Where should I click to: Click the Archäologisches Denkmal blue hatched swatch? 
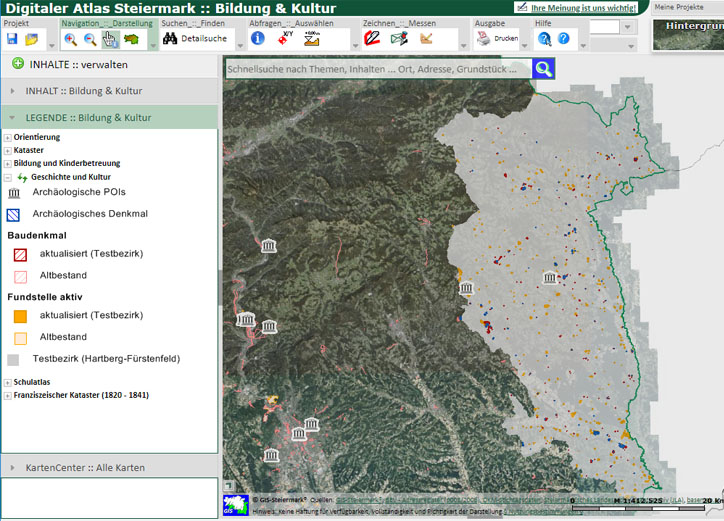13,215
